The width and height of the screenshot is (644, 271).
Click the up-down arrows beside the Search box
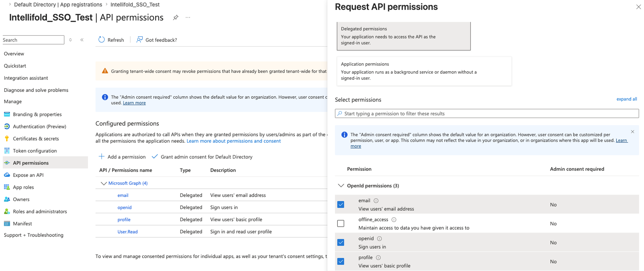pyautogui.click(x=70, y=40)
